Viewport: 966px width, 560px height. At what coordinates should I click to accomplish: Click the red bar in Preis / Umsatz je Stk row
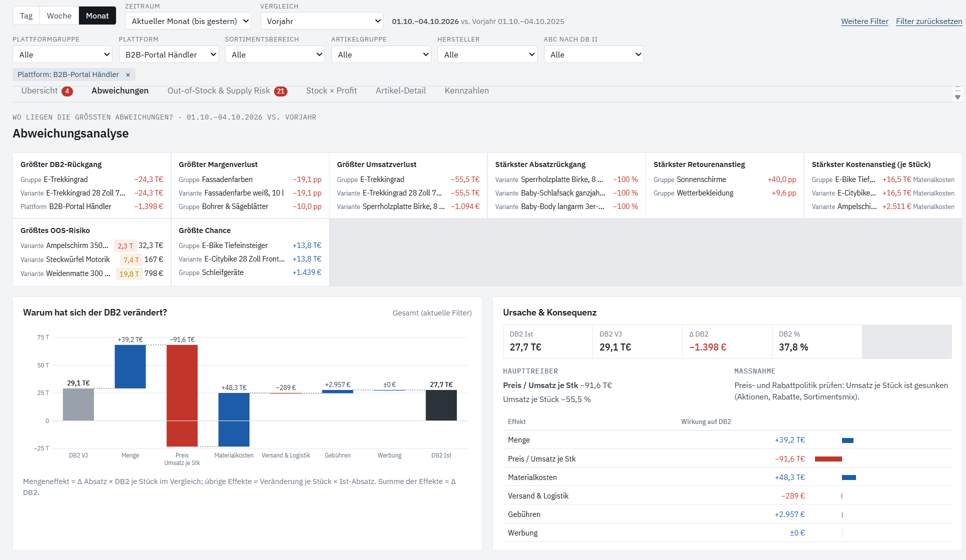[x=828, y=459]
